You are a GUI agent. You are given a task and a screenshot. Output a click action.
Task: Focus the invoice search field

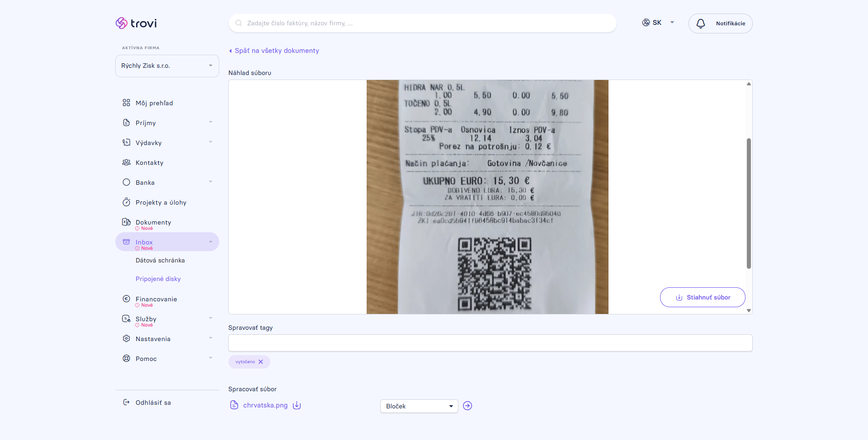click(x=423, y=23)
